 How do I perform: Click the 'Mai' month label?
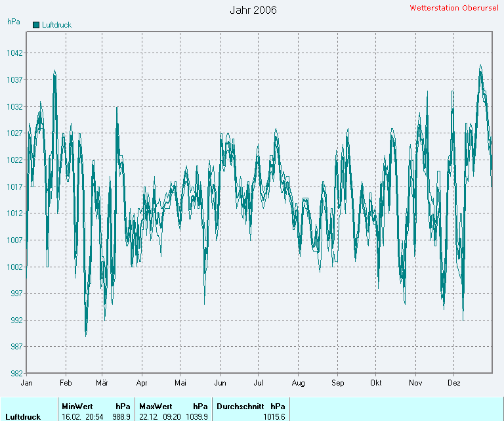[180, 383]
